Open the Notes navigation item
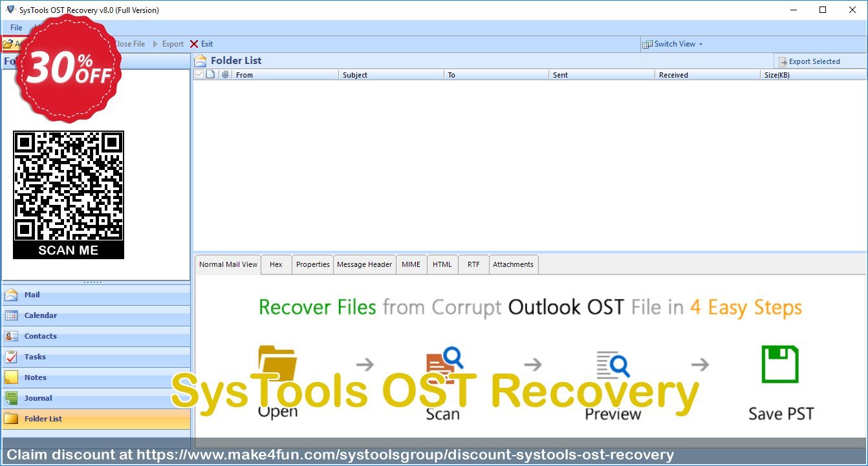Viewport: 868px width, 466px height. tap(96, 377)
